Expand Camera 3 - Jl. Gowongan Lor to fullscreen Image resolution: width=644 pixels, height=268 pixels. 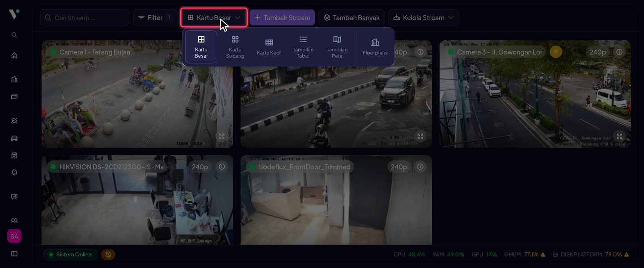619,136
